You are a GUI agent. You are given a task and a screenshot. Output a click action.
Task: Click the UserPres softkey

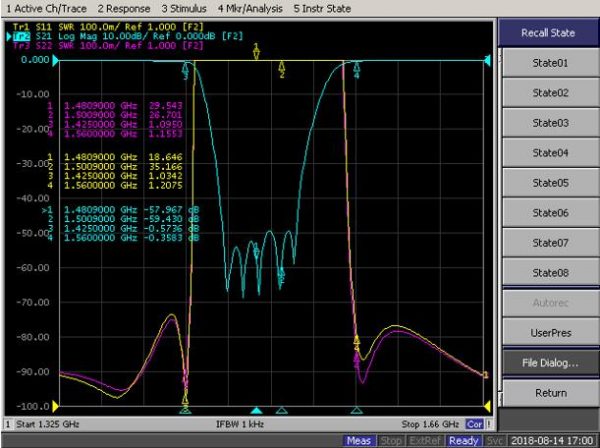click(550, 332)
